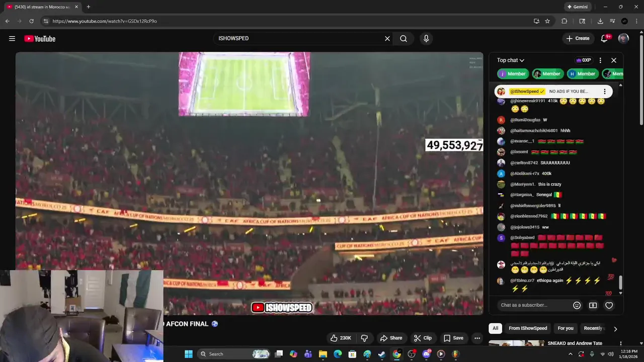Select the From IShowSpeed chip

[528, 328]
